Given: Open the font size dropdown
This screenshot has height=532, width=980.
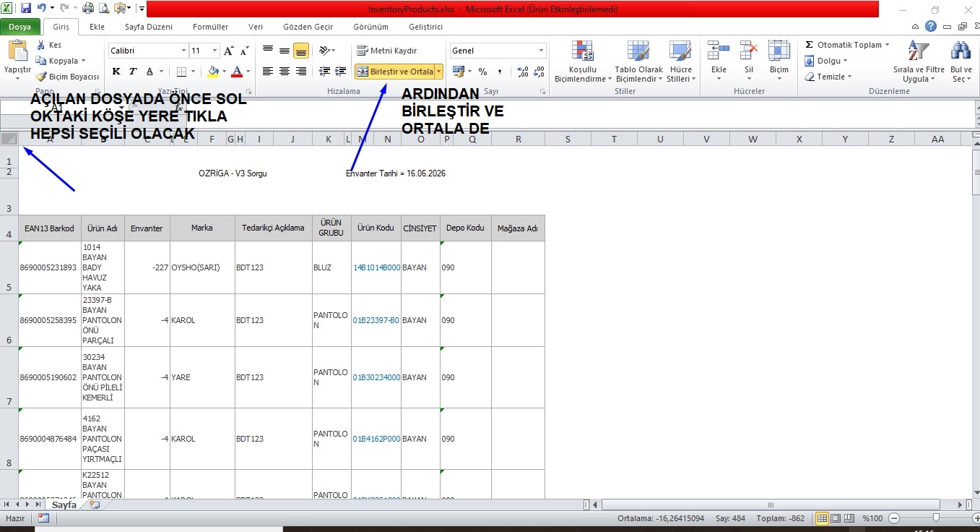Looking at the screenshot, I should [214, 51].
